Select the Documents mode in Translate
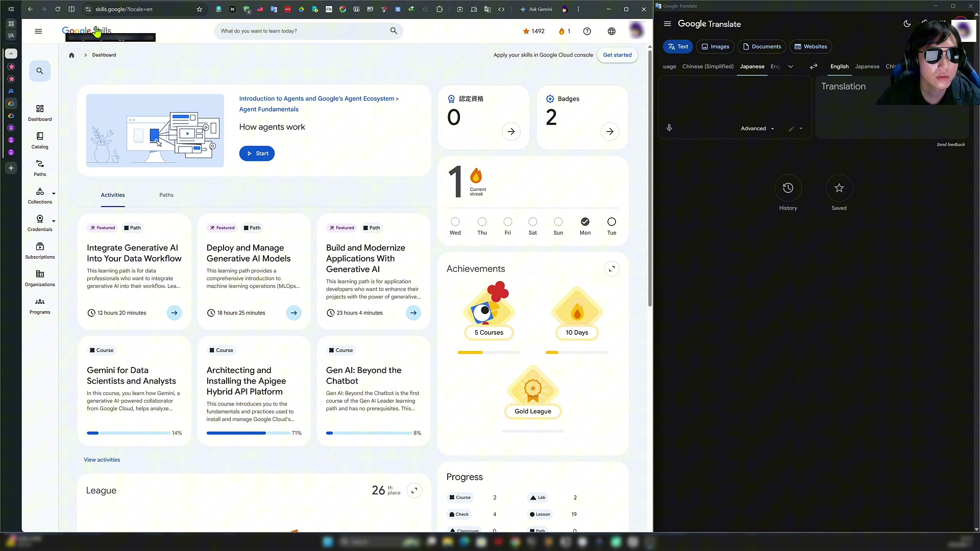The image size is (980, 551). (762, 46)
